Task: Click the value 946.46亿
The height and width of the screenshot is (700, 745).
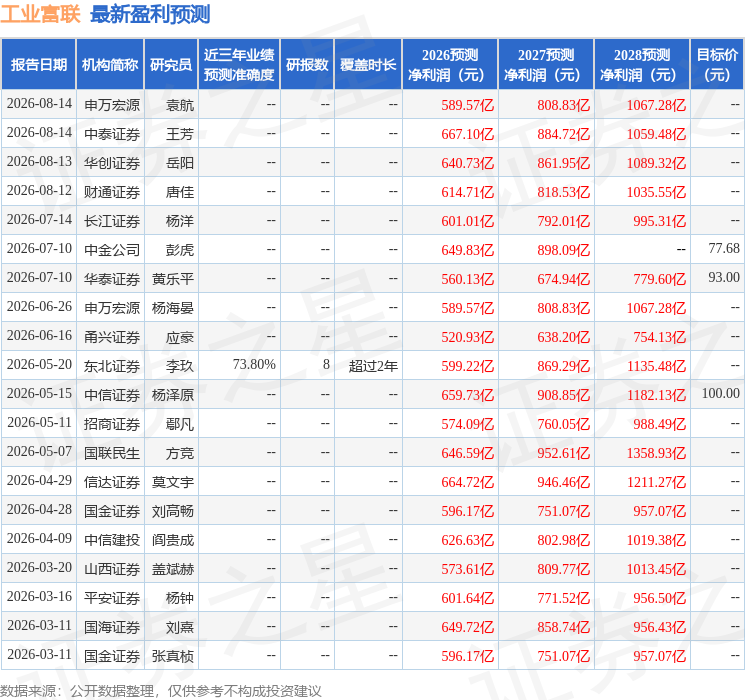Action: pyautogui.click(x=564, y=482)
